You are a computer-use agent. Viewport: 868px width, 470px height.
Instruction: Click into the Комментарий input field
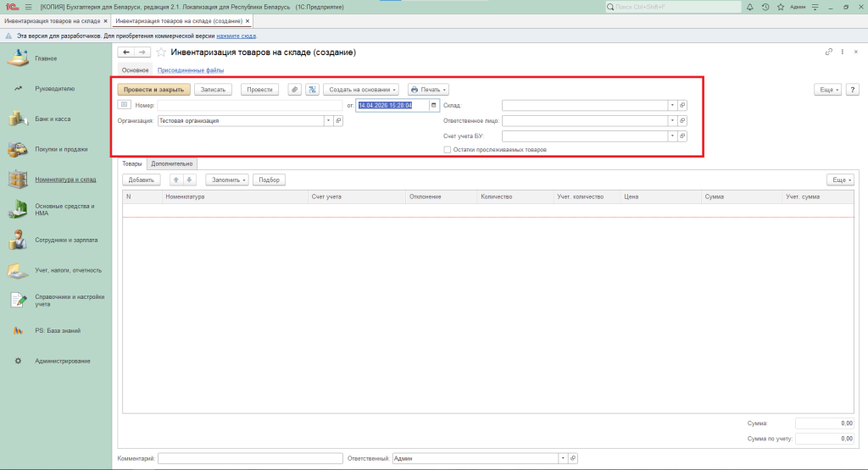(249, 458)
